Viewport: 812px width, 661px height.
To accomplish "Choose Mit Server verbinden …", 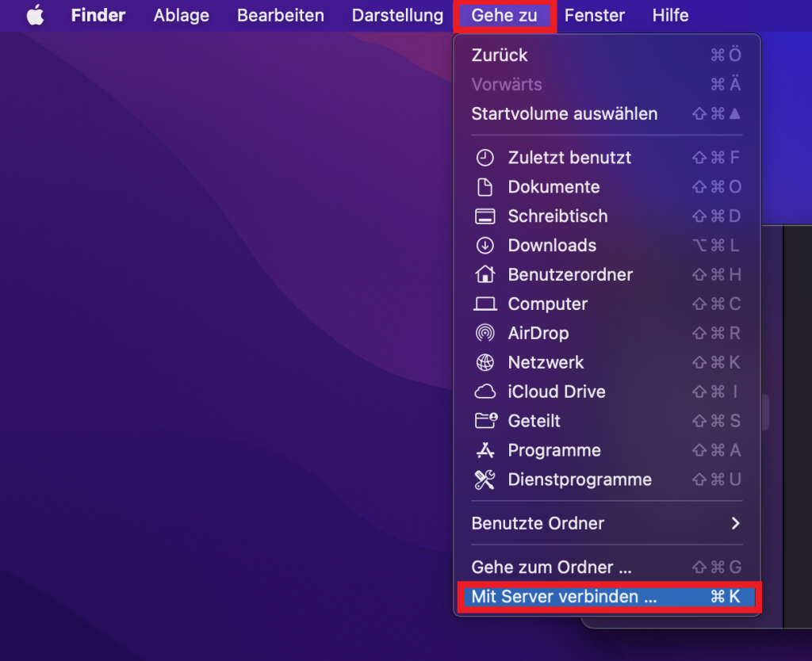I will tap(564, 597).
